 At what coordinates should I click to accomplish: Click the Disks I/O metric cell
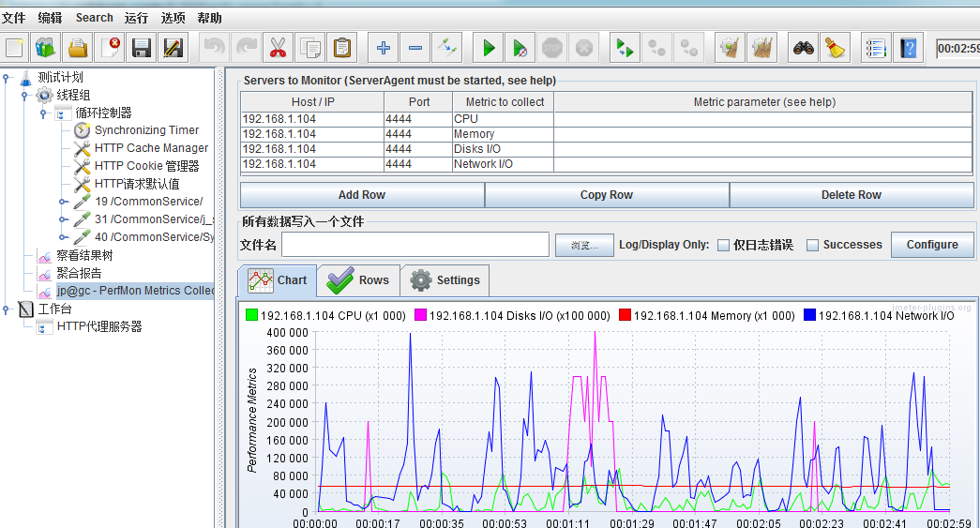pos(503,149)
